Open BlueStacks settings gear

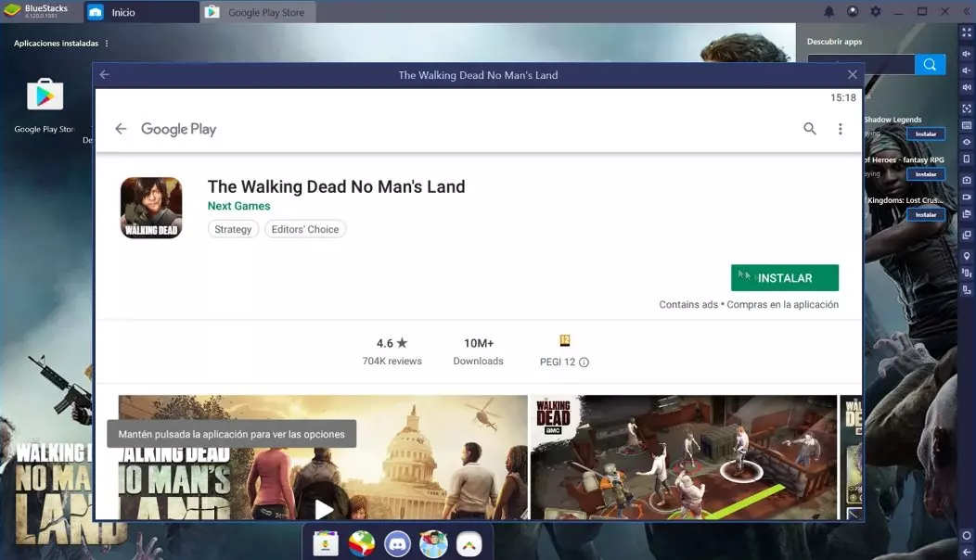(x=876, y=12)
